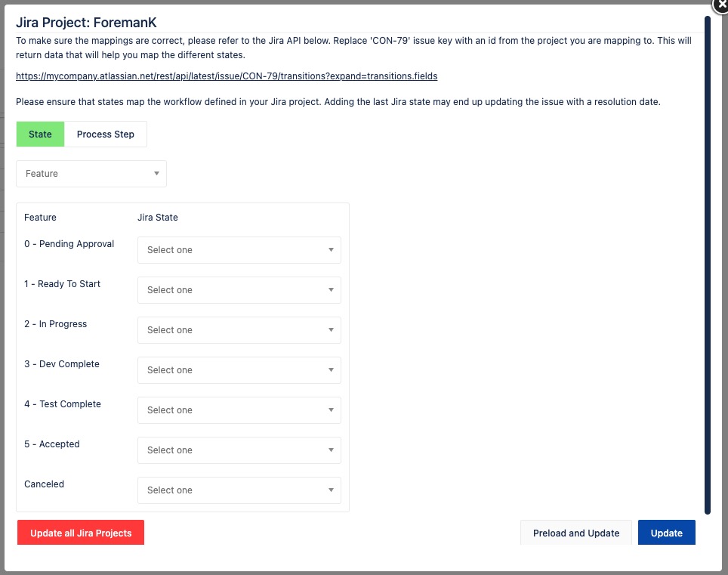Switch to the Process Step tab

106,134
